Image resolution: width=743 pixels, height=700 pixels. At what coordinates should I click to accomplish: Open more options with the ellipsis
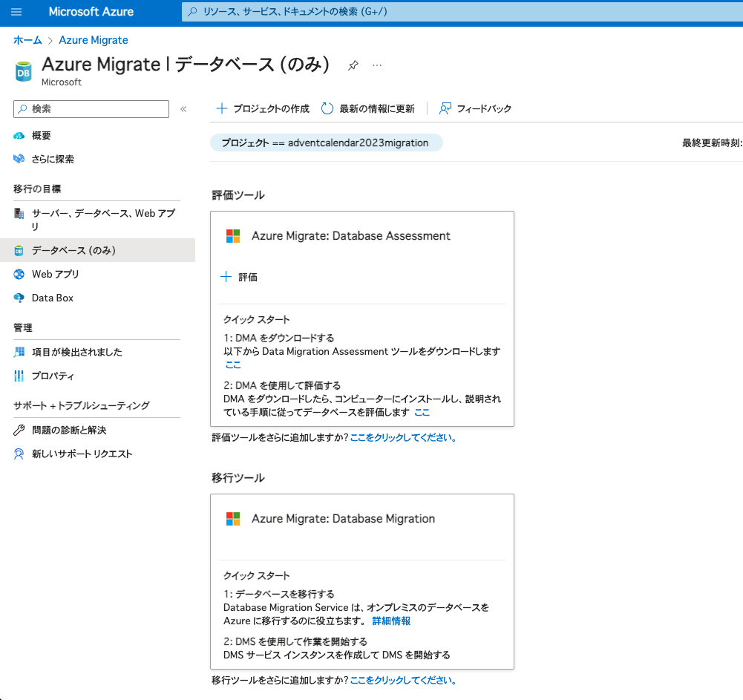pos(377,65)
